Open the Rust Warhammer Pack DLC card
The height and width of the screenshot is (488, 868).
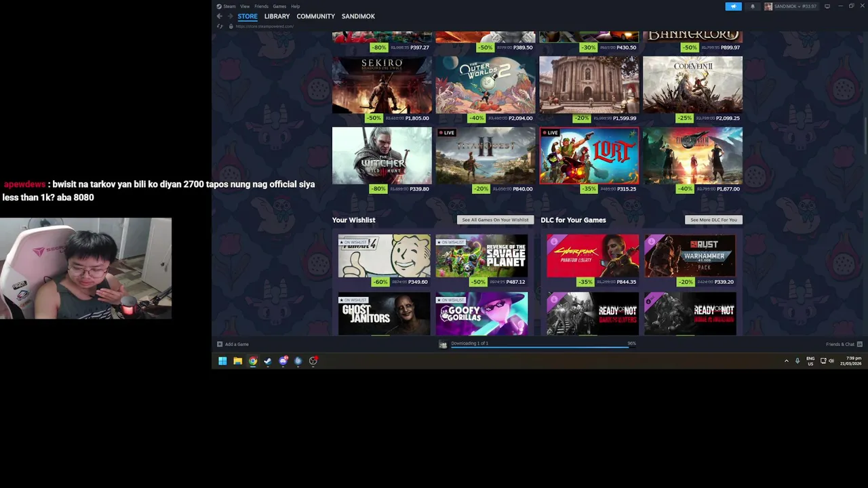pyautogui.click(x=690, y=256)
